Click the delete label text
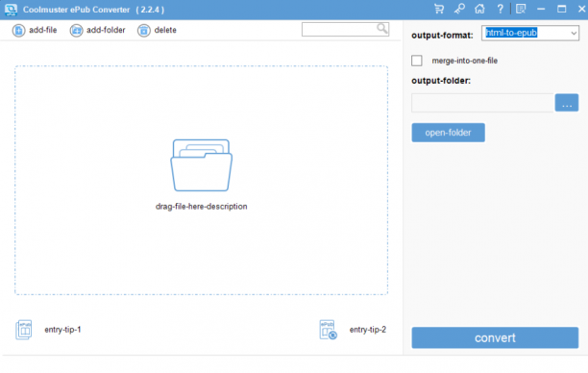The image size is (588, 373). tap(165, 30)
